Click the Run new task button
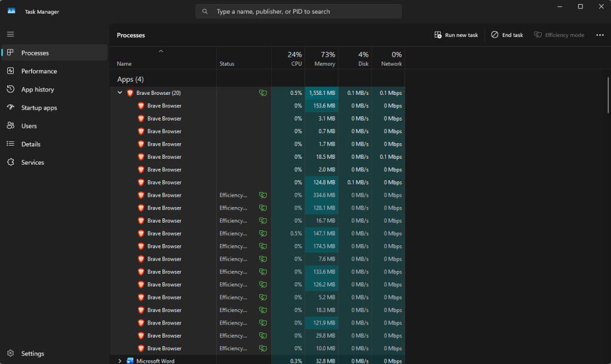611x364 pixels. (456, 35)
